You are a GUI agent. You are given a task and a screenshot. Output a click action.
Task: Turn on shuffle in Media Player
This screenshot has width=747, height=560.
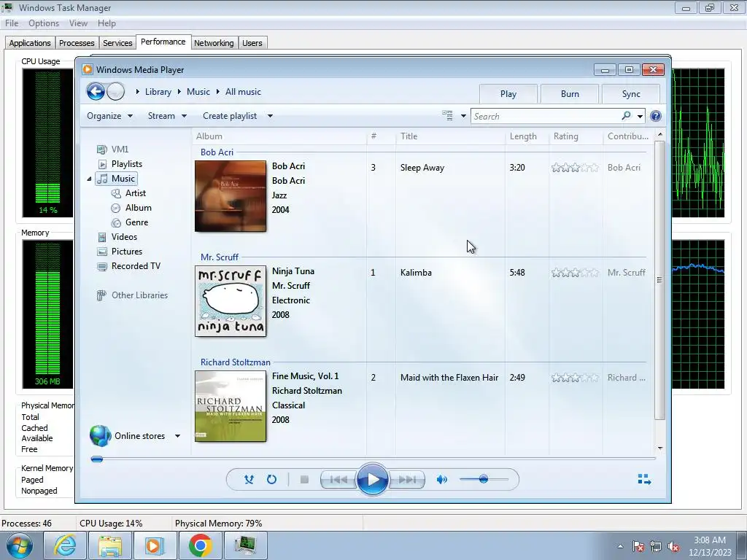coord(249,480)
